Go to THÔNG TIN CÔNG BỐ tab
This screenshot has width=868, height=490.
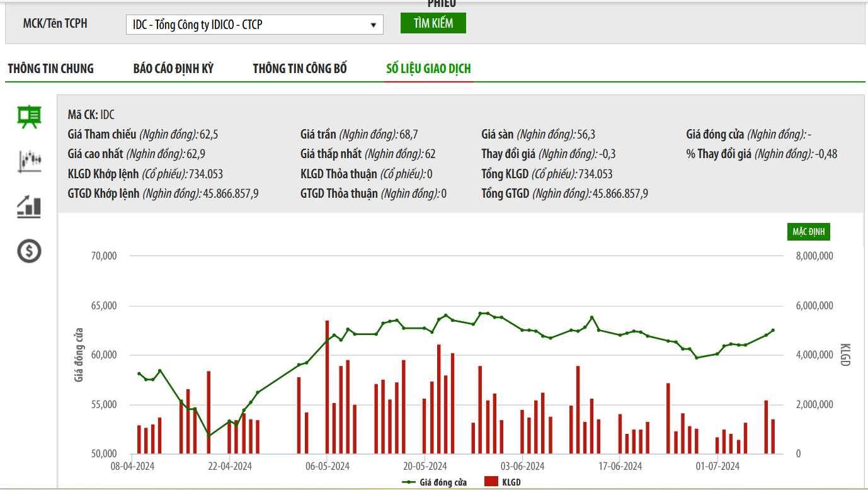[x=300, y=69]
